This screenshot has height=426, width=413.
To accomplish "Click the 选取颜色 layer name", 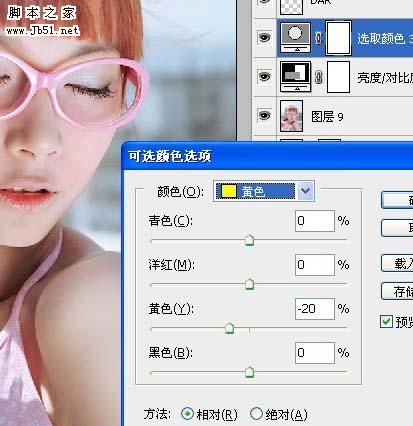I will coord(385,39).
